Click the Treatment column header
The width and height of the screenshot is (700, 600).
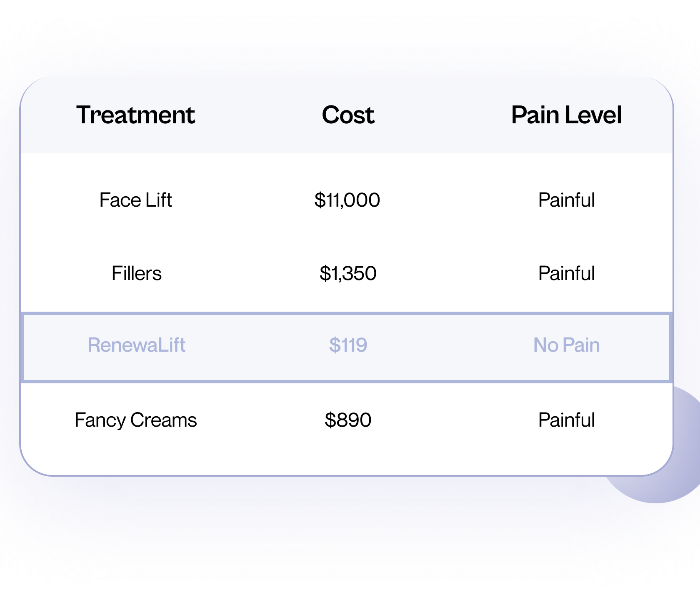pos(135,115)
